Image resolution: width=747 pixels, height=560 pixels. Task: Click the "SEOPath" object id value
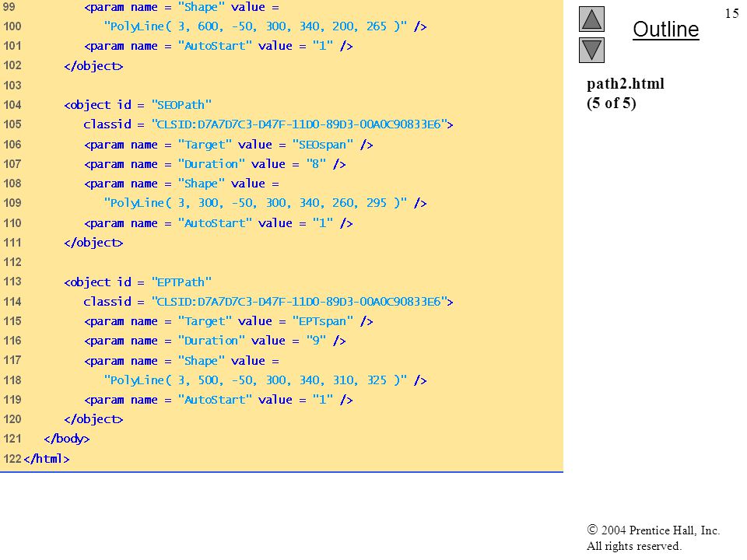point(181,105)
